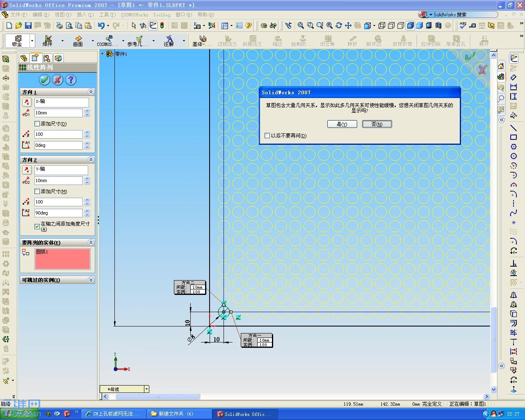Open the undo history dropdown arrow
This screenshot has height=420, width=525.
tap(108, 25)
